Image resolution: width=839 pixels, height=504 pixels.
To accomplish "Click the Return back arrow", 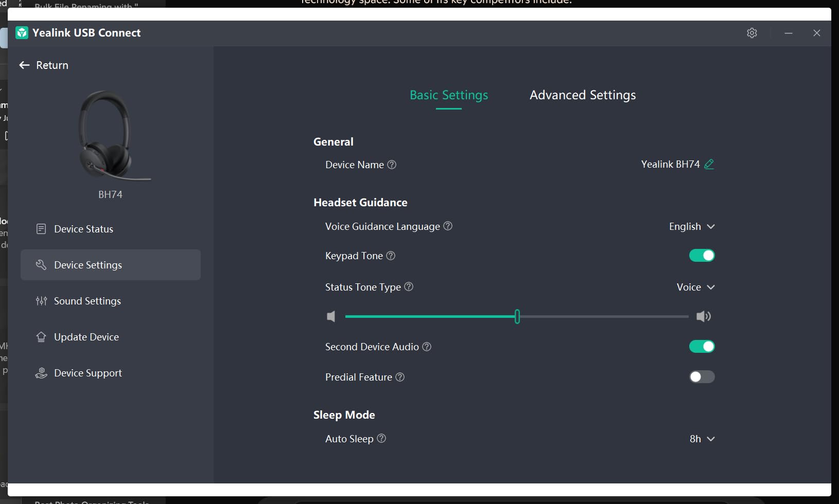I will tap(24, 65).
